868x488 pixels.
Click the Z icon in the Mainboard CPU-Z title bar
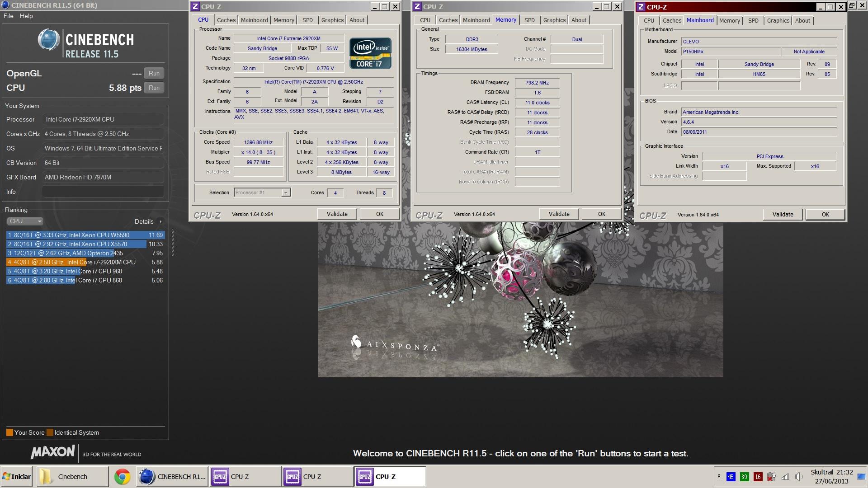tap(641, 7)
